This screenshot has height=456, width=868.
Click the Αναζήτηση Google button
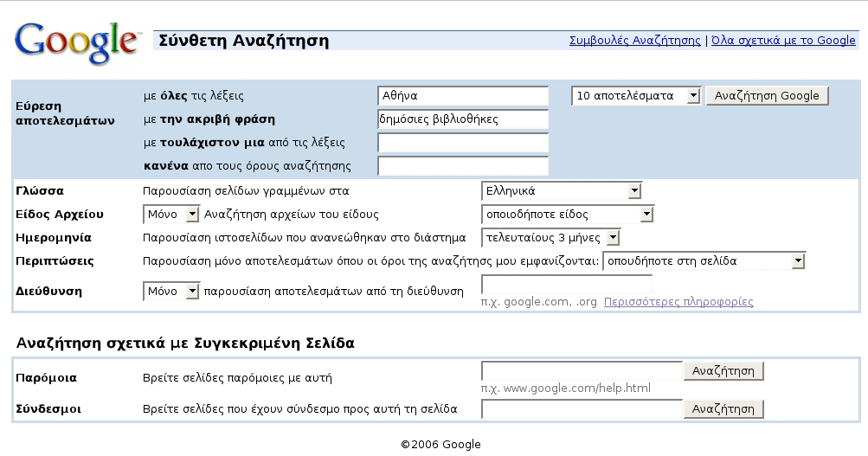[767, 96]
